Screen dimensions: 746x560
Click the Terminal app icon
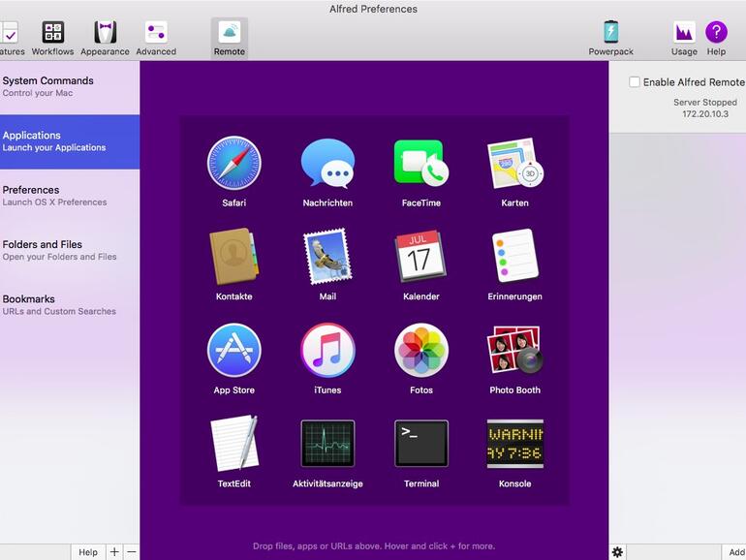point(421,444)
